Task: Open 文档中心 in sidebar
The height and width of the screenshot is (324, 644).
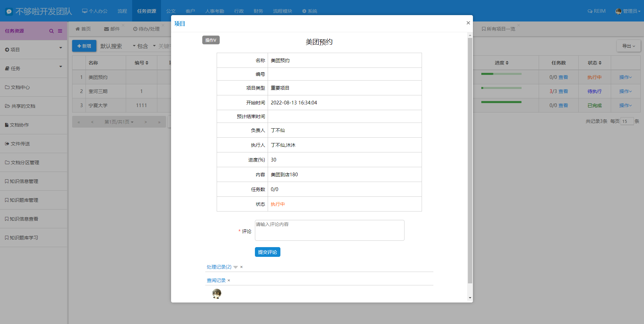Action: point(34,87)
